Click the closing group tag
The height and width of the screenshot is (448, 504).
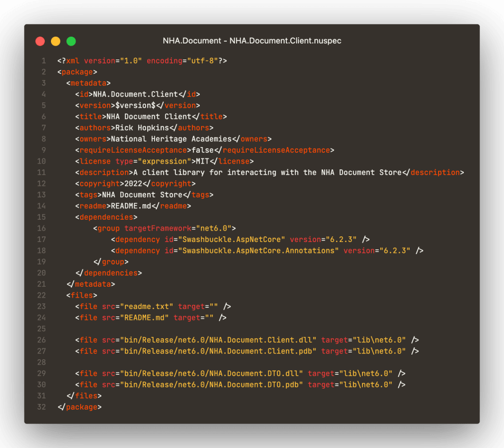tap(111, 261)
